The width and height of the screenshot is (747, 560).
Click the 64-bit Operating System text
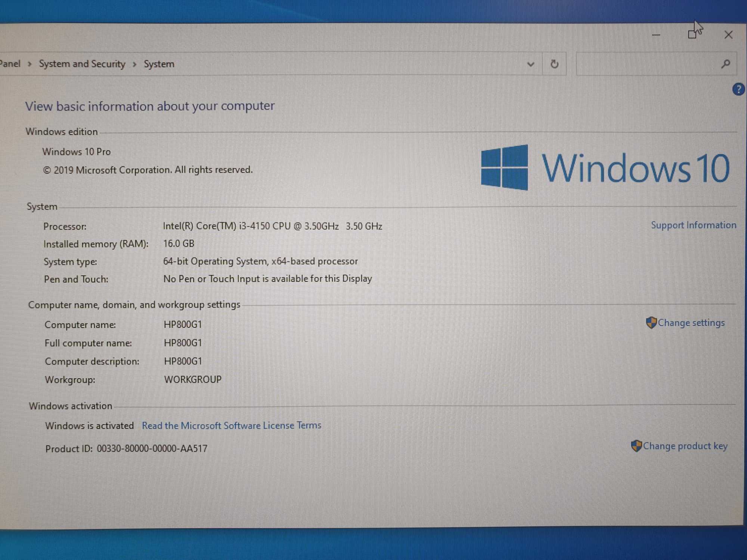[x=260, y=261]
